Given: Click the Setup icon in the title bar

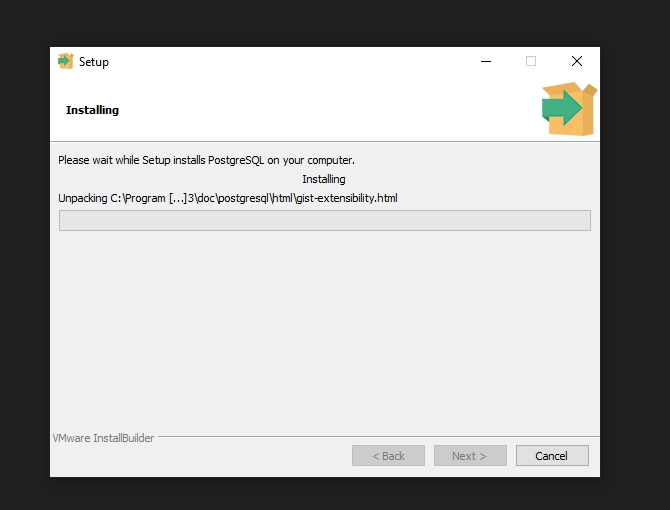Looking at the screenshot, I should 66,61.
